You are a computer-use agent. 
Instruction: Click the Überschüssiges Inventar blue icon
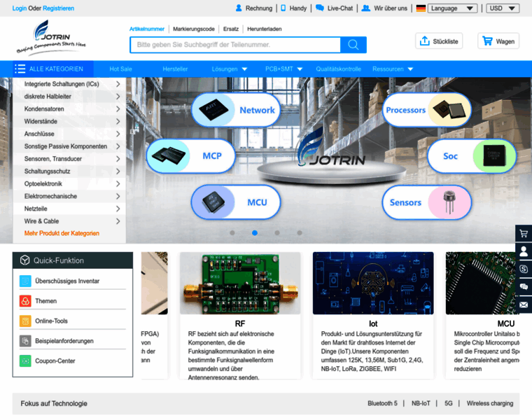pos(25,281)
